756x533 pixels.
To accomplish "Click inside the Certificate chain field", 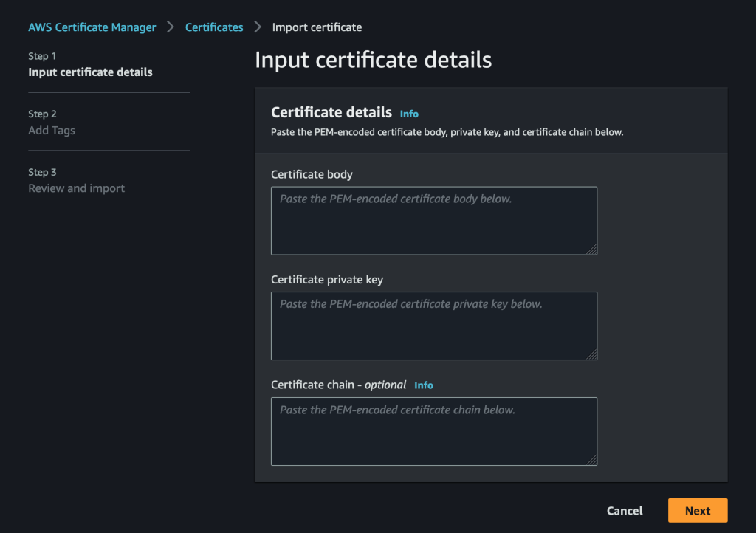I will (434, 431).
